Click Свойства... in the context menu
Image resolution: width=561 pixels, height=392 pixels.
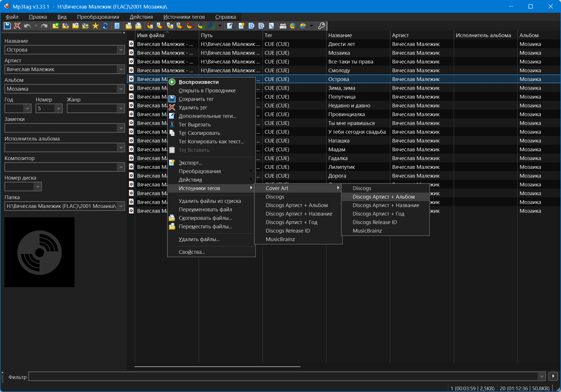(192, 252)
